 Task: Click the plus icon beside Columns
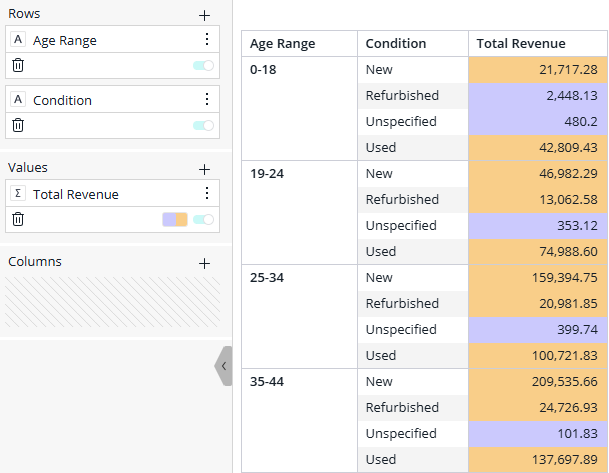[x=205, y=263]
